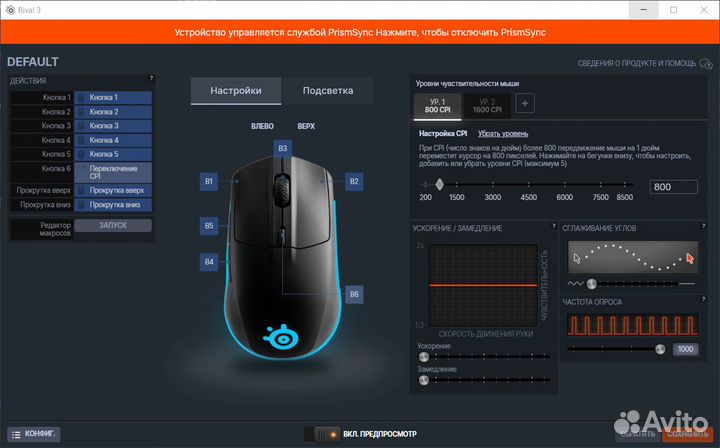720x448 pixels.
Task: Select the B1 button marker on mouse
Action: tap(209, 181)
